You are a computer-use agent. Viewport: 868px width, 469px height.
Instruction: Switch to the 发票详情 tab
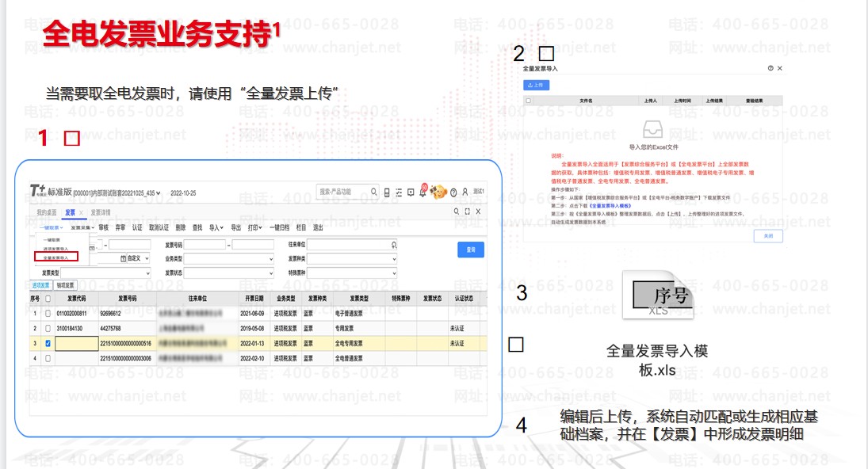100,212
